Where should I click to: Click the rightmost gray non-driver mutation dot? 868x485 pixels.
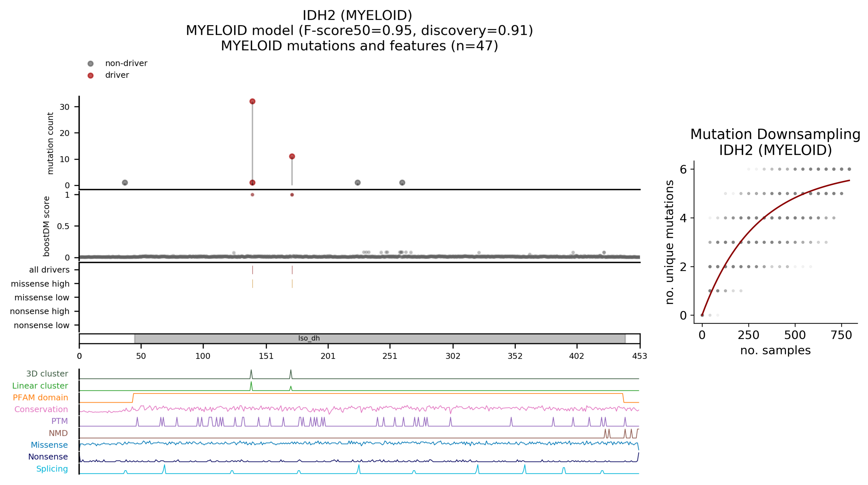[402, 183]
